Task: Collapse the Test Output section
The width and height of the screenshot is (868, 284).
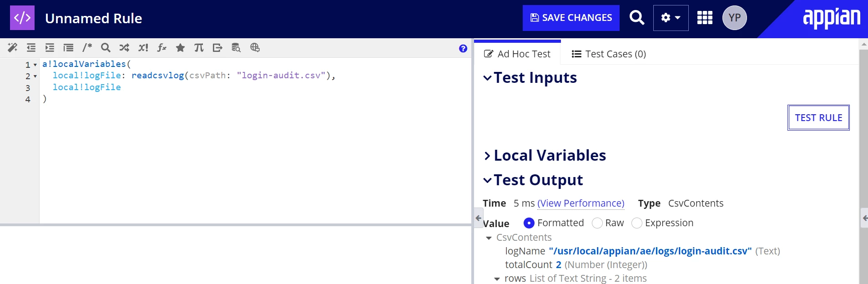Action: coord(487,180)
